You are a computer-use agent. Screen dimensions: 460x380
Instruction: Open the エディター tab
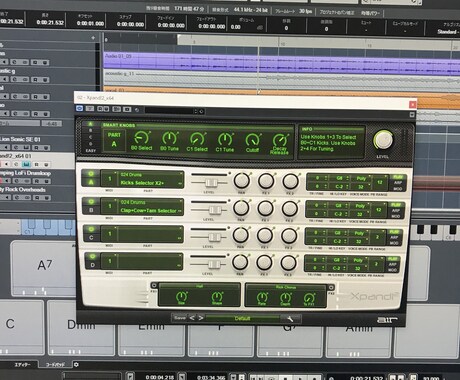tap(22, 365)
